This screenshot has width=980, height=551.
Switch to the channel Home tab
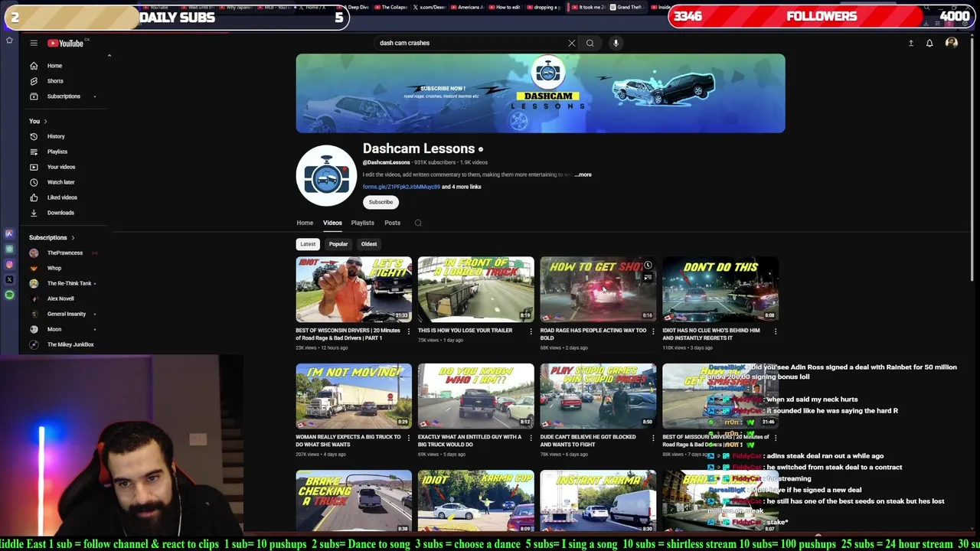tap(305, 223)
